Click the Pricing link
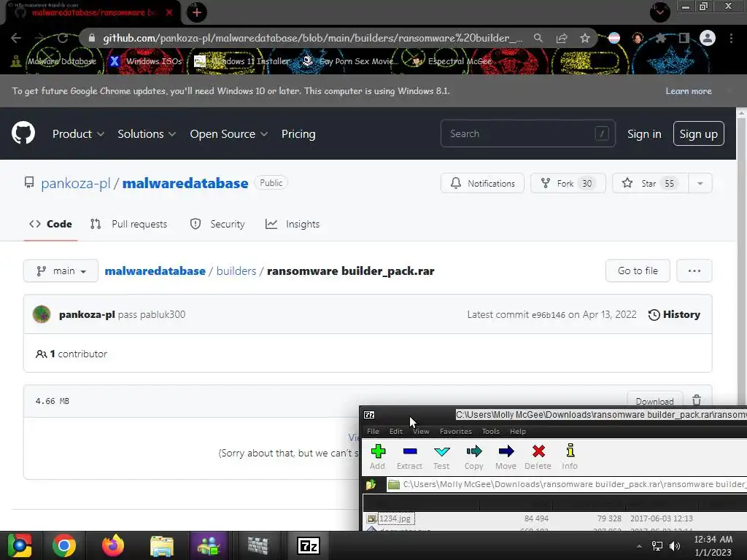The width and height of the screenshot is (747, 560). (298, 134)
